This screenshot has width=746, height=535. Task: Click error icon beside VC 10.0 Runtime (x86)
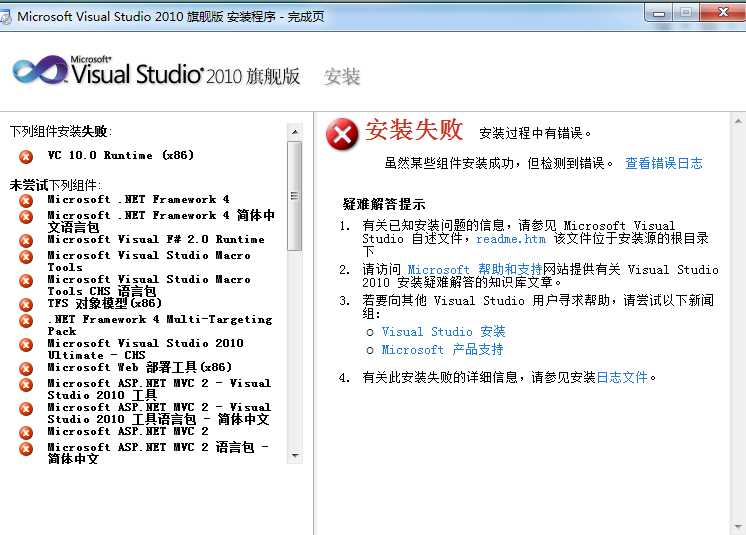coord(26,156)
